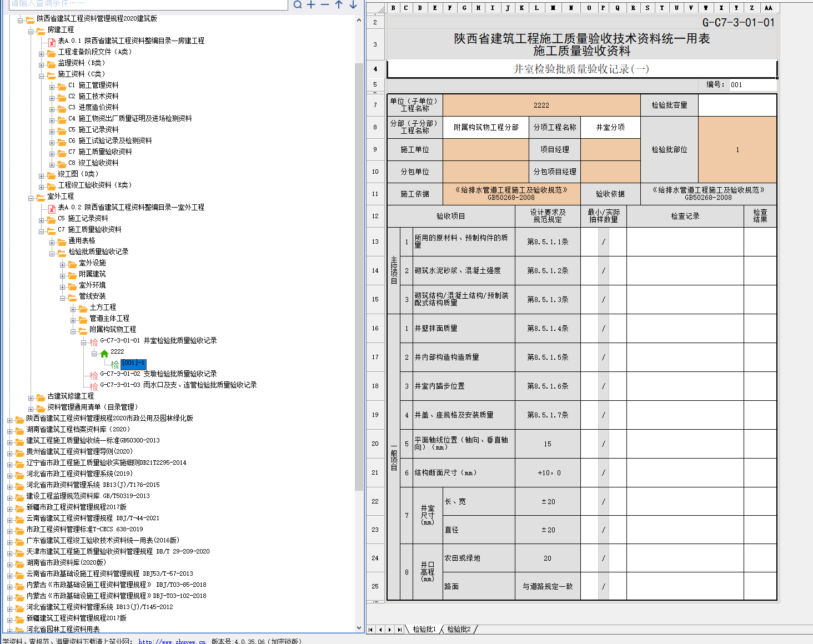
Task: Click 编号 cell containing 001
Action: click(x=753, y=85)
